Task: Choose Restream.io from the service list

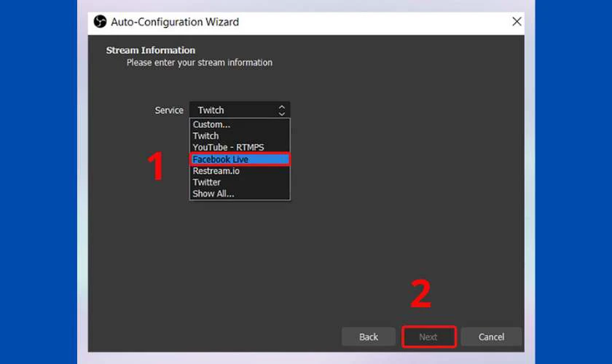Action: point(240,171)
